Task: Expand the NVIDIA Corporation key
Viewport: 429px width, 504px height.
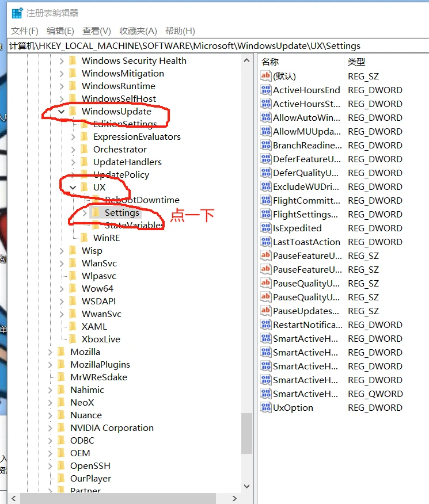Action: pos(50,428)
